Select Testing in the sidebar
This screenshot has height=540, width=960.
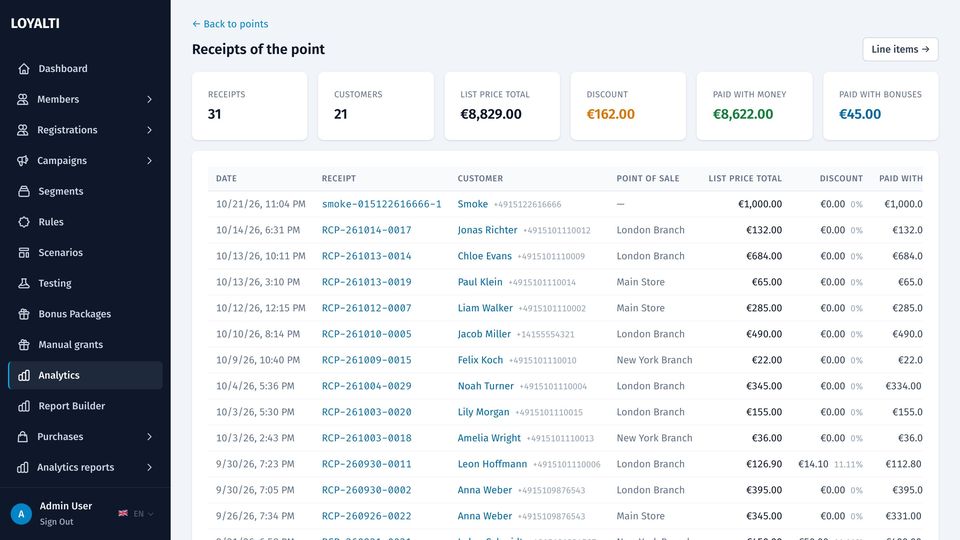click(x=85, y=283)
